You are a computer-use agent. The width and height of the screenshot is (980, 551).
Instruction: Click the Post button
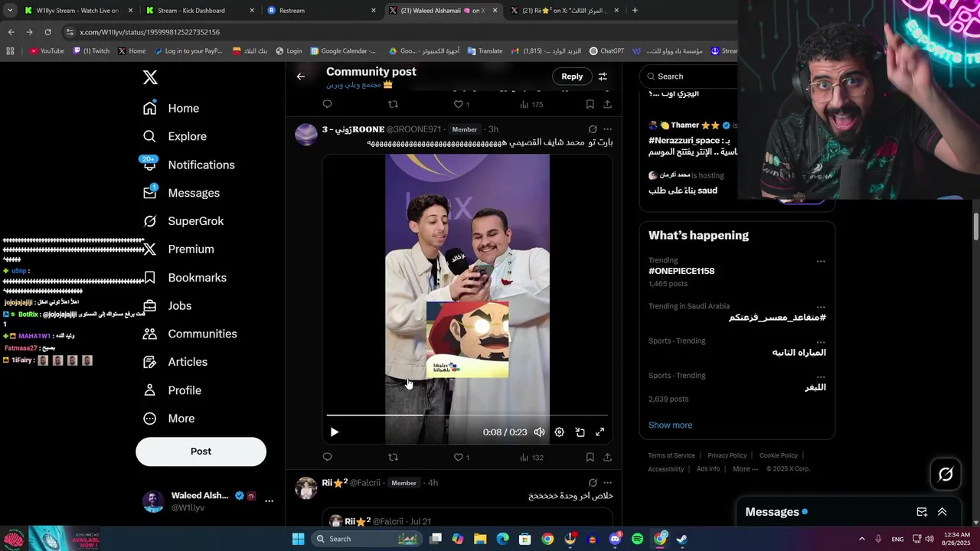tap(201, 452)
